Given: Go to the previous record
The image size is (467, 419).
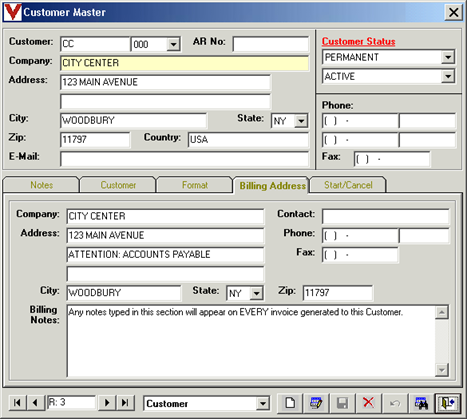Looking at the screenshot, I should pyautogui.click(x=36, y=403).
